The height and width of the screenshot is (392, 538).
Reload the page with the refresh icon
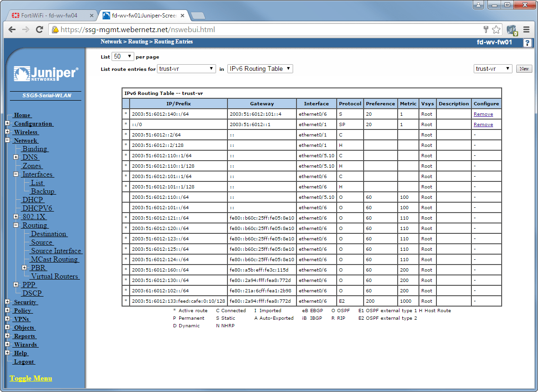click(40, 29)
